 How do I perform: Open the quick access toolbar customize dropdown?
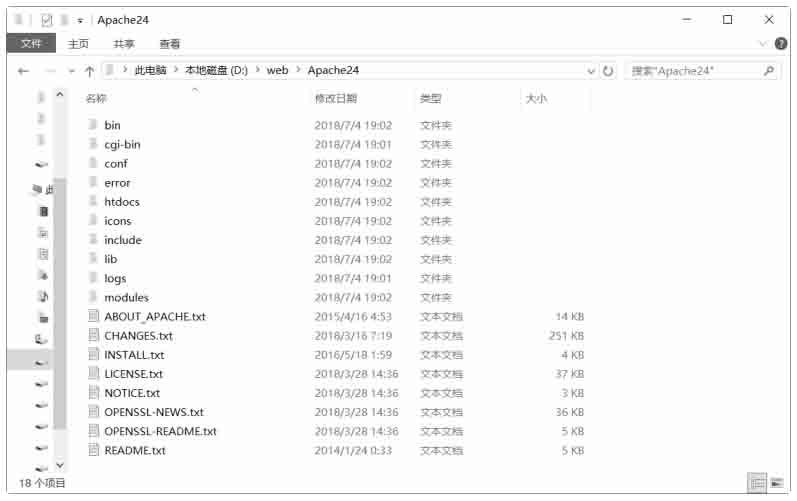[x=80, y=21]
